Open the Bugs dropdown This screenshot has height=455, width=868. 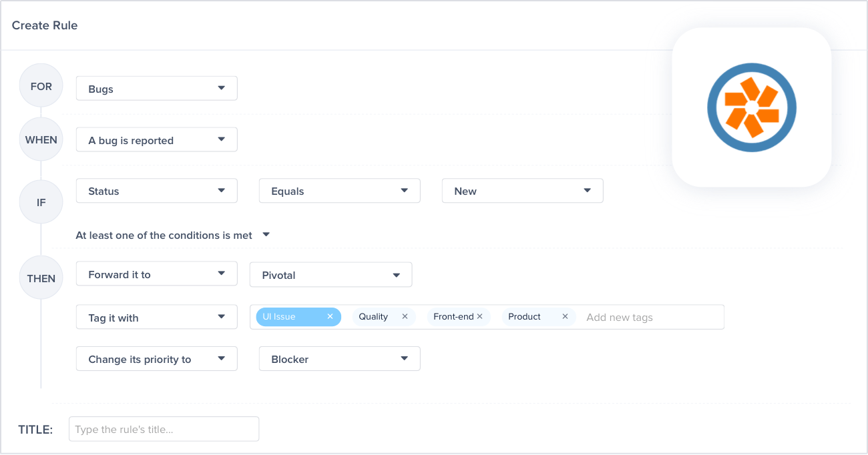156,87
